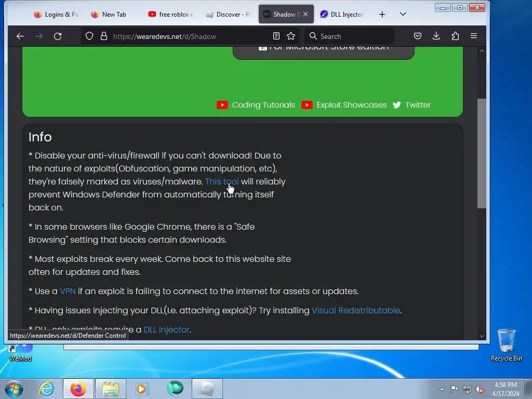This screenshot has height=399, width=532.
Task: Bookmark this page with star icon
Action: click(x=291, y=36)
